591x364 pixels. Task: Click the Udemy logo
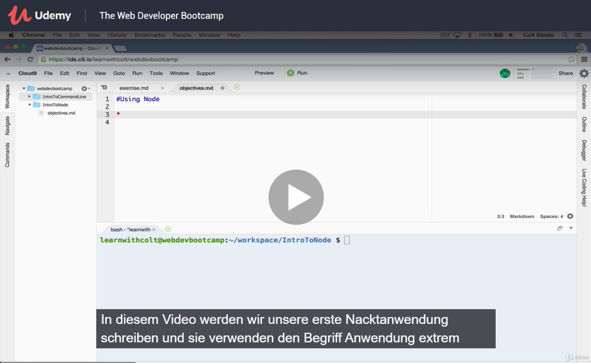39,16
